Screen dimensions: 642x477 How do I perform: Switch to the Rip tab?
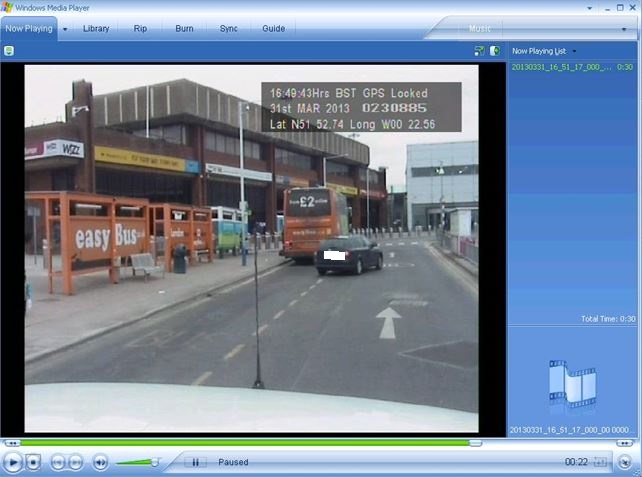pos(140,29)
